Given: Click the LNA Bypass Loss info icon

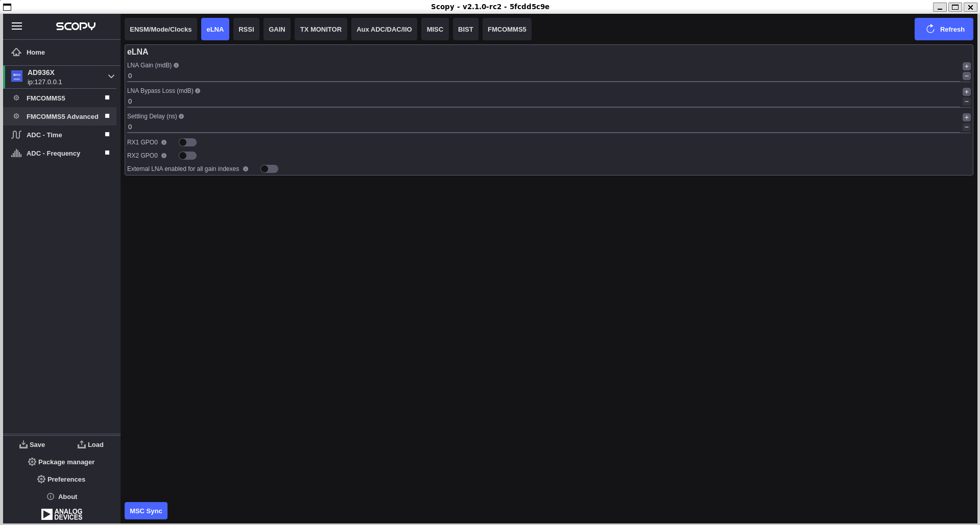Looking at the screenshot, I should point(198,91).
